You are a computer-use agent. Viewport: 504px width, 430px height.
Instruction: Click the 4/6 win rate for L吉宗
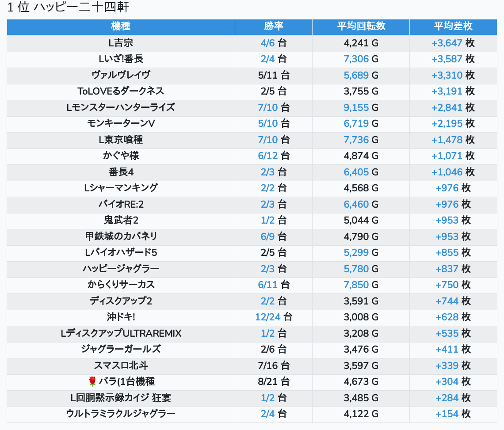pyautogui.click(x=267, y=43)
